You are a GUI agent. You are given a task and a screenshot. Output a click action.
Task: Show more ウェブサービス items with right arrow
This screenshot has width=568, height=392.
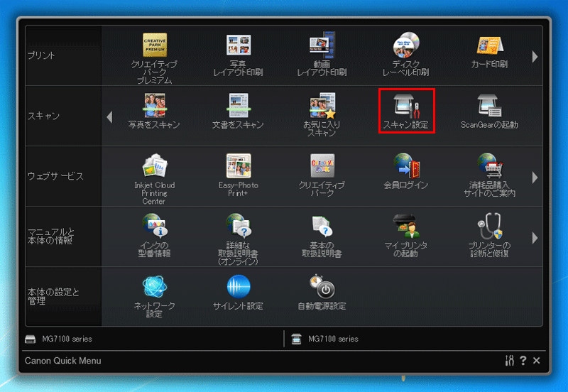pyautogui.click(x=535, y=178)
